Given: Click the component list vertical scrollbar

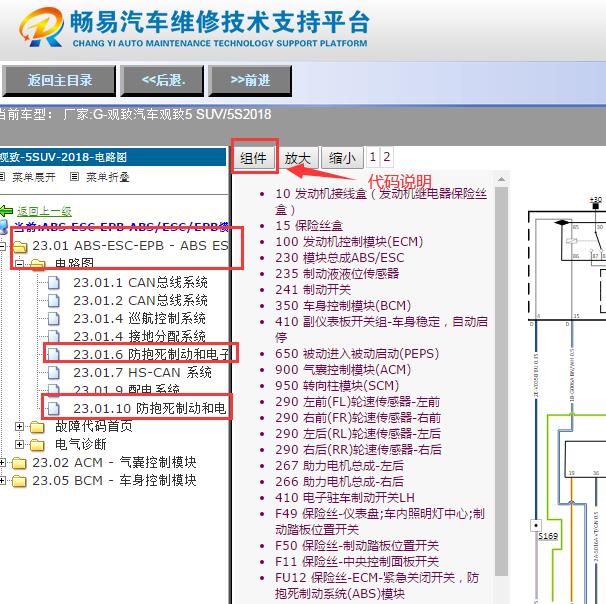Looking at the screenshot, I should click(501, 381).
